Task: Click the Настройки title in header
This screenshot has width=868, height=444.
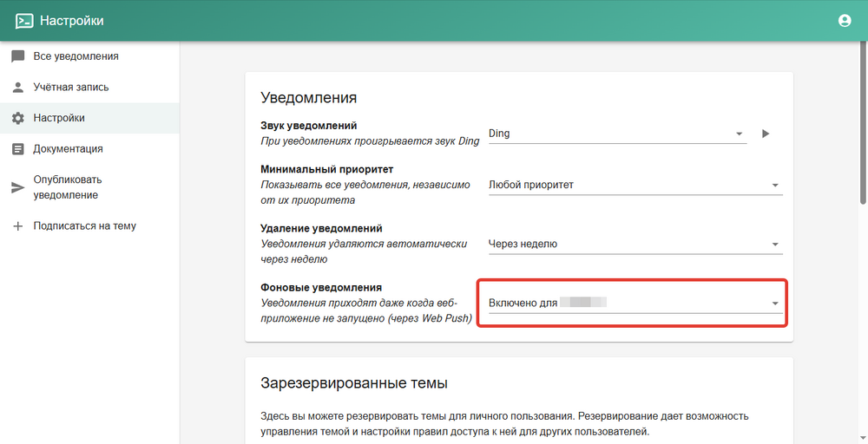Action: pyautogui.click(x=66, y=21)
